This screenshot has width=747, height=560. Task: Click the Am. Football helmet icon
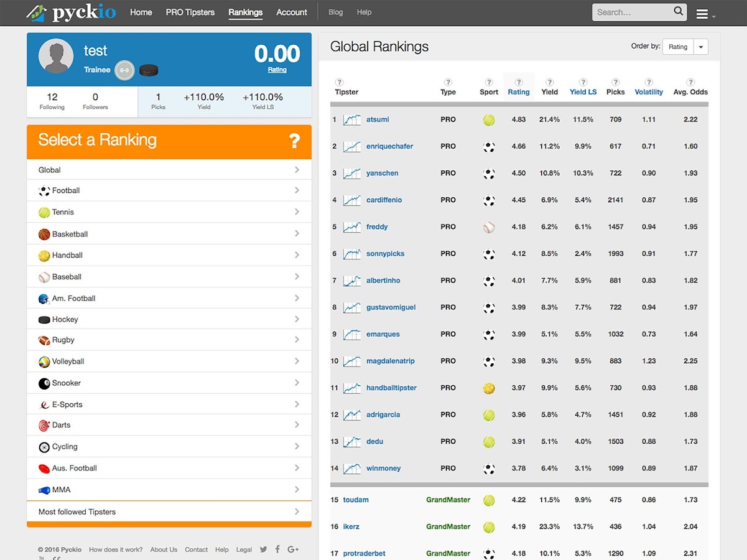44,299
